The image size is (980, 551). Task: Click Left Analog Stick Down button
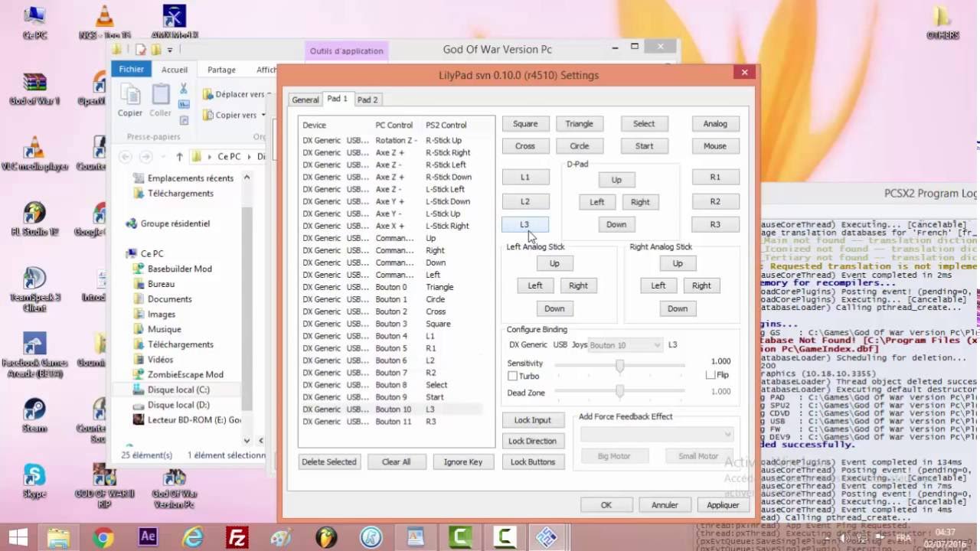[554, 308]
